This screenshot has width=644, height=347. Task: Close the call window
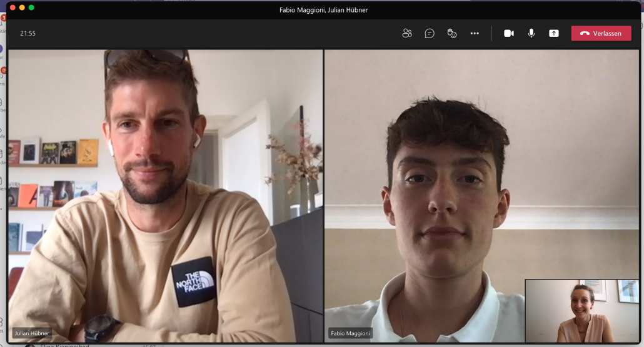13,8
